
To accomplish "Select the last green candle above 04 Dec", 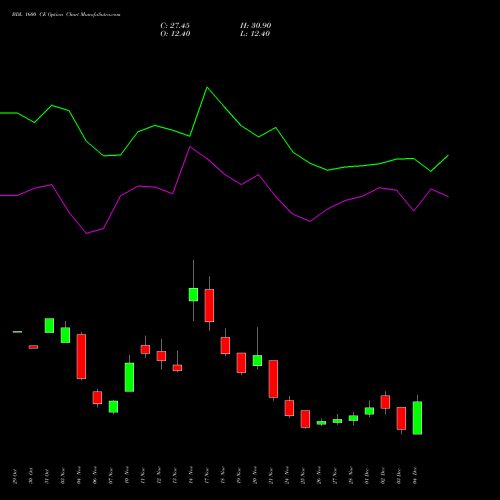I will [x=417, y=418].
